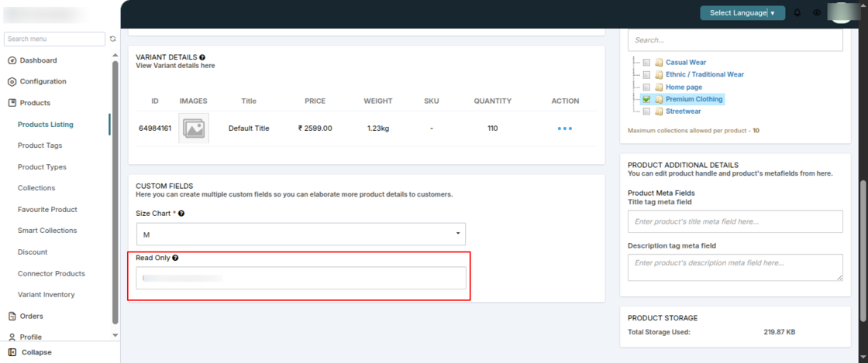This screenshot has width=868, height=363.
Task: Focus the collections Search field
Action: [735, 40]
